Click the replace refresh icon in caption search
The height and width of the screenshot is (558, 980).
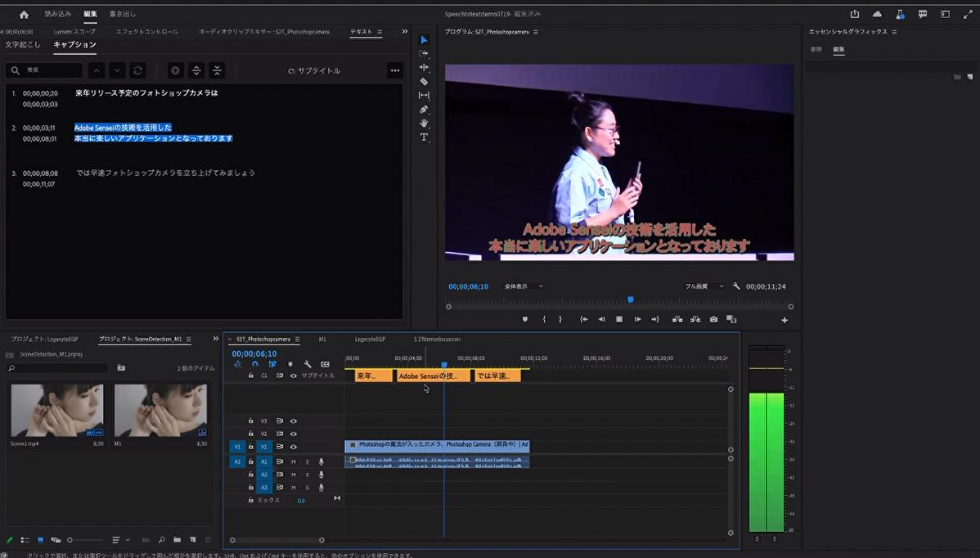point(138,70)
